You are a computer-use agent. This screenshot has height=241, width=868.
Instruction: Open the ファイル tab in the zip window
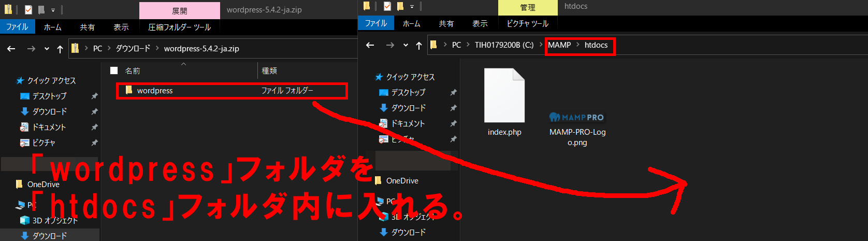pos(17,27)
